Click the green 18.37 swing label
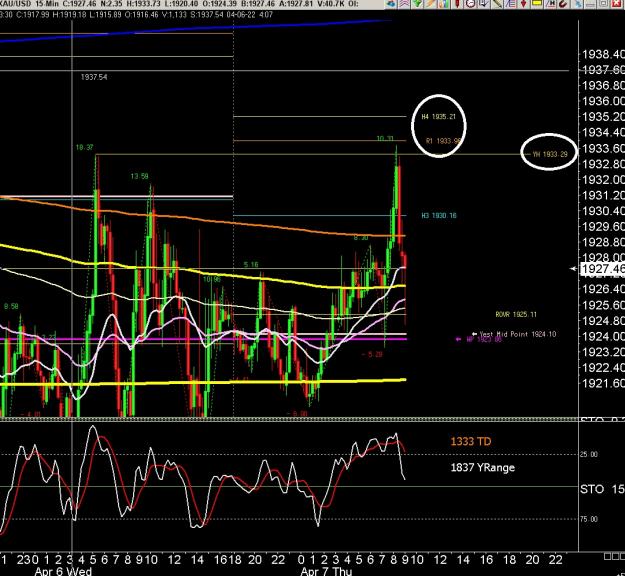 click(85, 147)
